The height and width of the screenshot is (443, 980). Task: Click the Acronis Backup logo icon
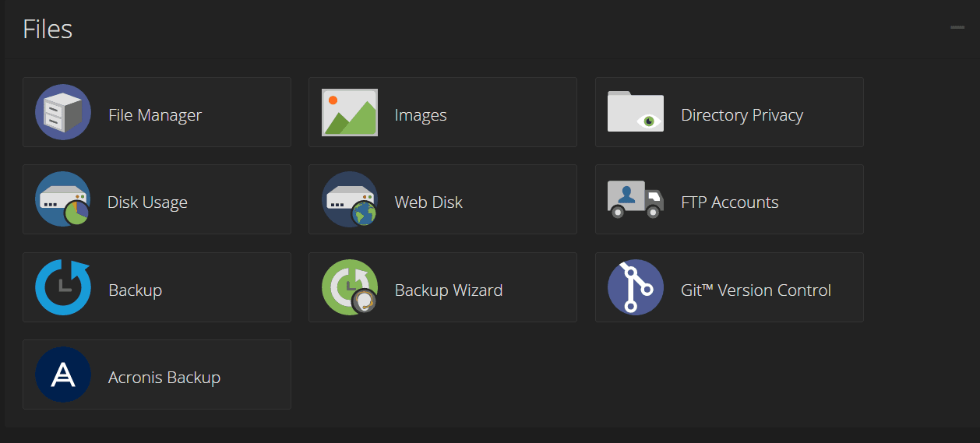coord(63,374)
